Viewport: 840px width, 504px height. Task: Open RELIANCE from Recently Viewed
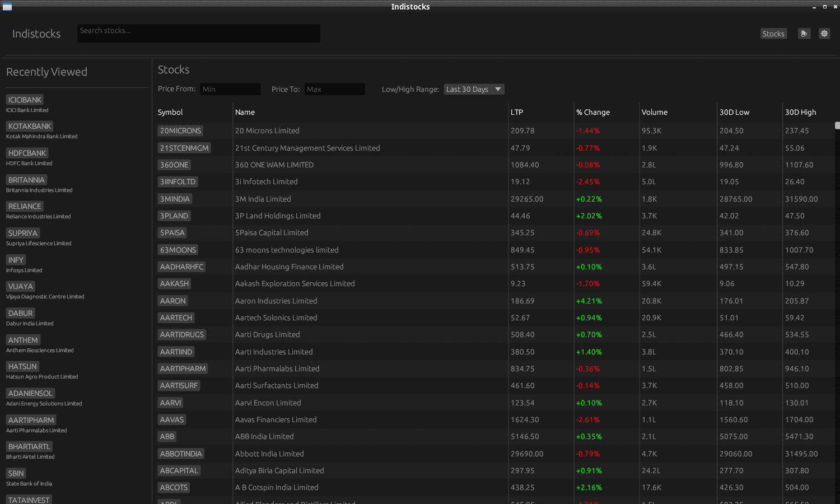click(x=24, y=206)
